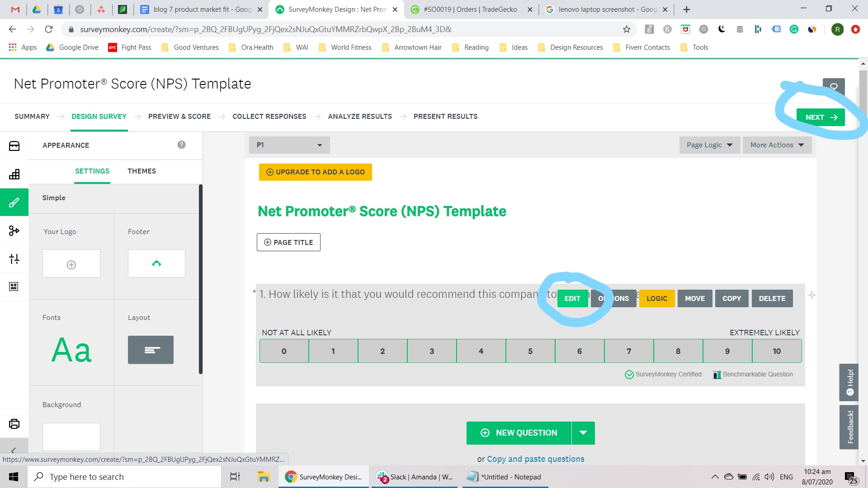Choose rating 0 on the NPS scale
Image resolution: width=868 pixels, height=488 pixels.
tap(284, 351)
